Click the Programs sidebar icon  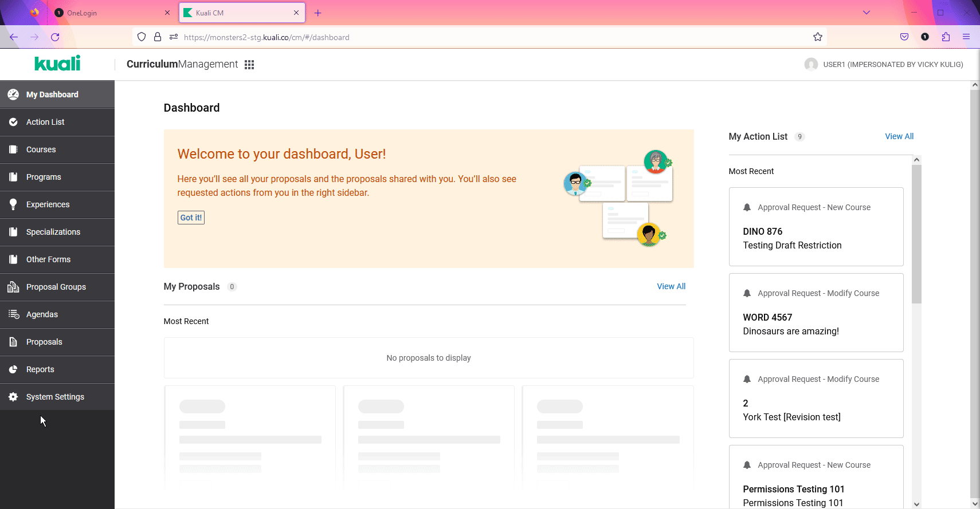[x=13, y=177]
